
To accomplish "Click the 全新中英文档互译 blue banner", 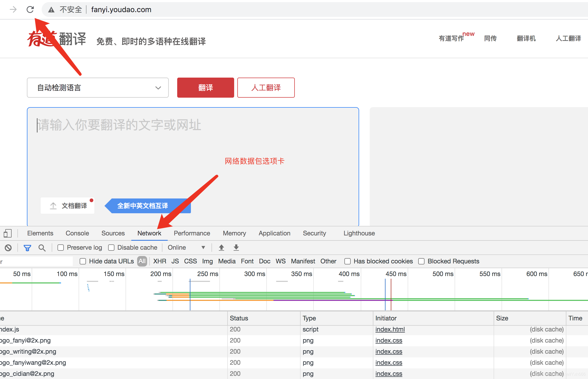I will [x=148, y=206].
